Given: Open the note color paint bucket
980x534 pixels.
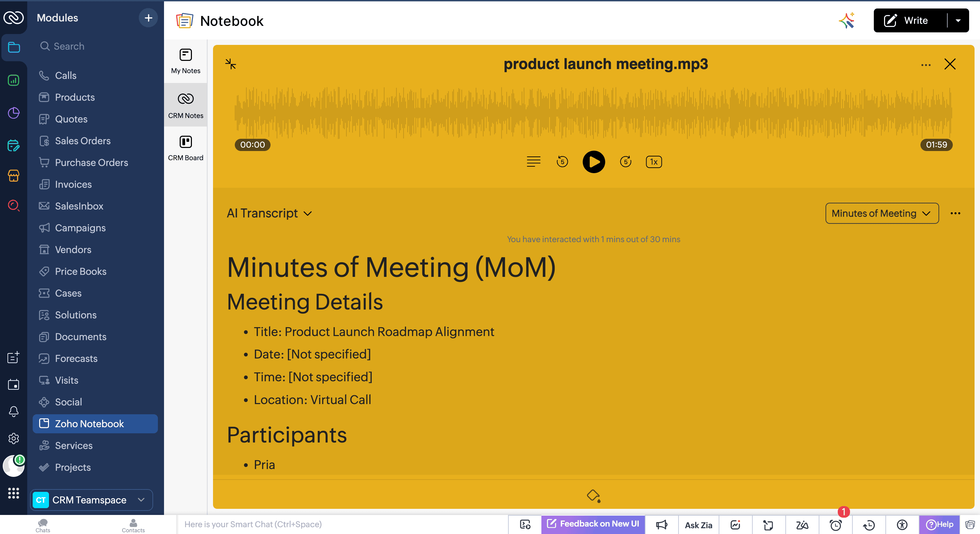Looking at the screenshot, I should [x=593, y=496].
